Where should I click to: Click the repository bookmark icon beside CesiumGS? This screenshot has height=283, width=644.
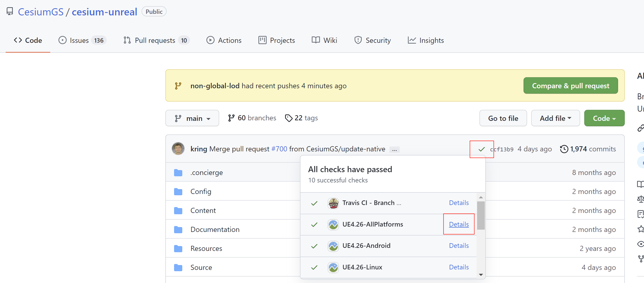(10, 11)
